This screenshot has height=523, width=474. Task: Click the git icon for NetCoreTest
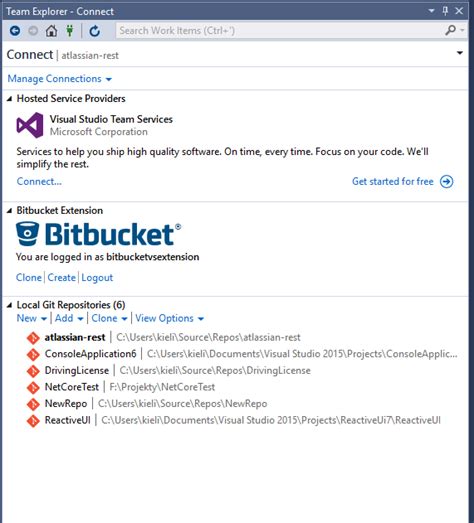pyautogui.click(x=33, y=388)
